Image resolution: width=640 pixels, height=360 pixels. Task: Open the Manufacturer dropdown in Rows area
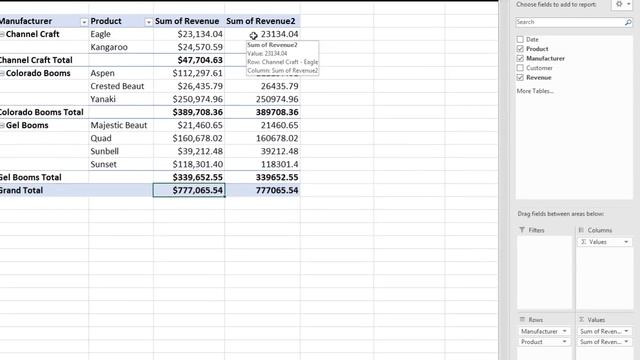pos(564,331)
